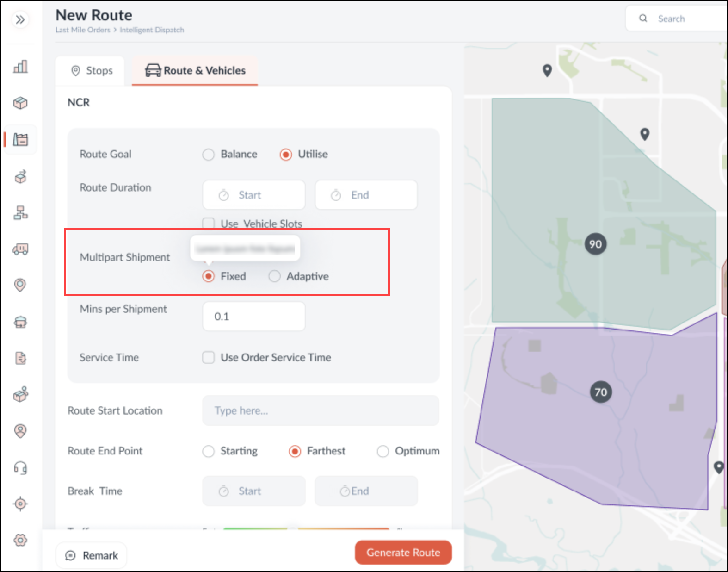Open the hierarchy network icon in the sidebar

pos(20,213)
